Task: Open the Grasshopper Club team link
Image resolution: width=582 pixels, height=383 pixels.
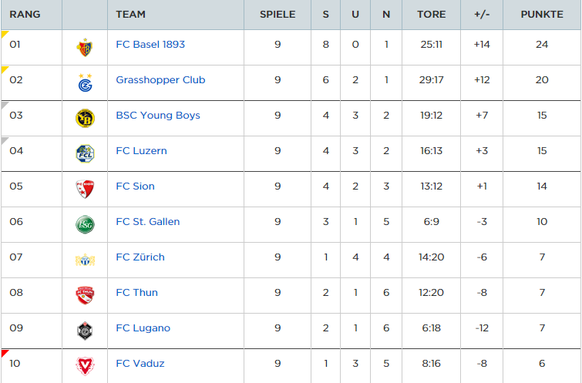Action: click(x=160, y=80)
